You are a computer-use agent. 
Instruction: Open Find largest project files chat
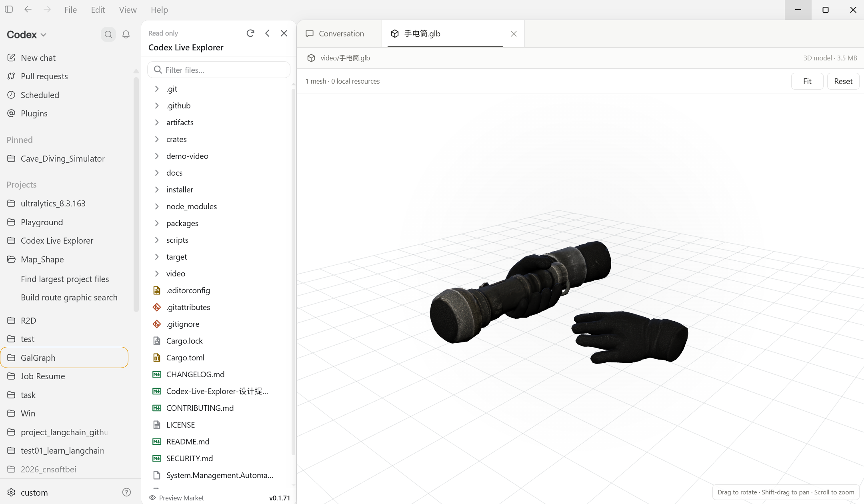(65, 279)
